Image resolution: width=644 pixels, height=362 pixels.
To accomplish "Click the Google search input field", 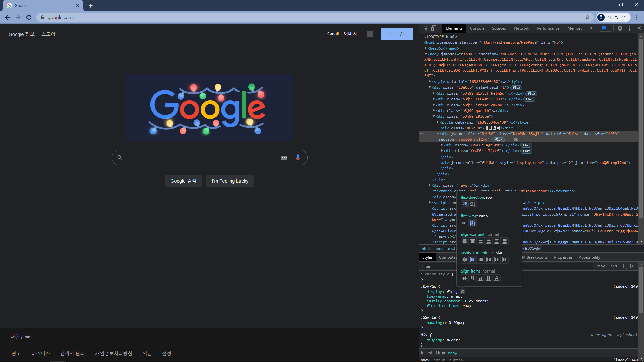I will coord(201,158).
